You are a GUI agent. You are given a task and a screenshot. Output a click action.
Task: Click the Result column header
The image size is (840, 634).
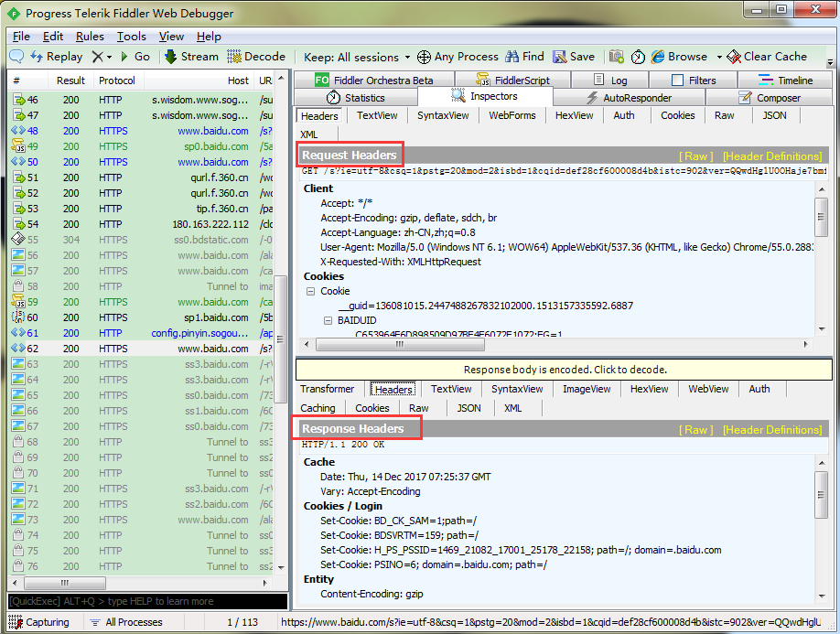coord(70,81)
